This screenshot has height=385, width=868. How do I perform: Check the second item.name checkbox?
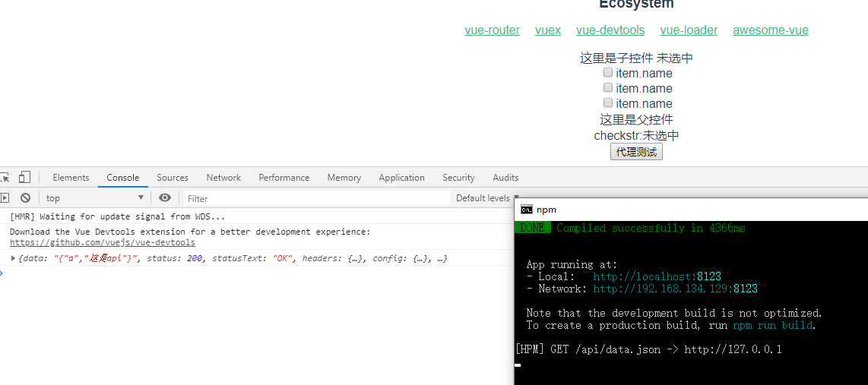(608, 88)
